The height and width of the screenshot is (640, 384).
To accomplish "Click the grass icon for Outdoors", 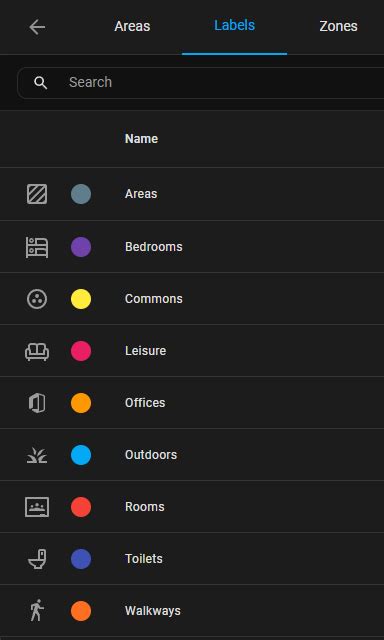I will (x=37, y=455).
